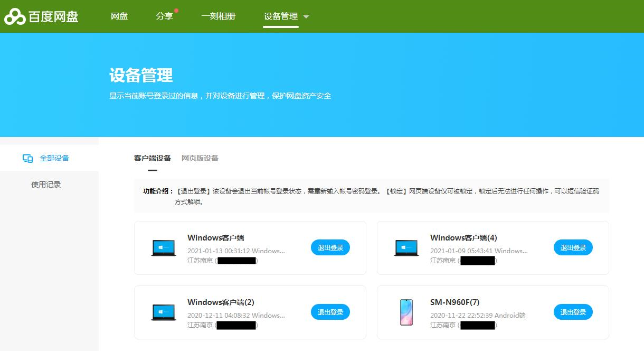Click the laptop icon for Windows客户端 card
Viewport: 644px width, 351px height.
coord(164,248)
